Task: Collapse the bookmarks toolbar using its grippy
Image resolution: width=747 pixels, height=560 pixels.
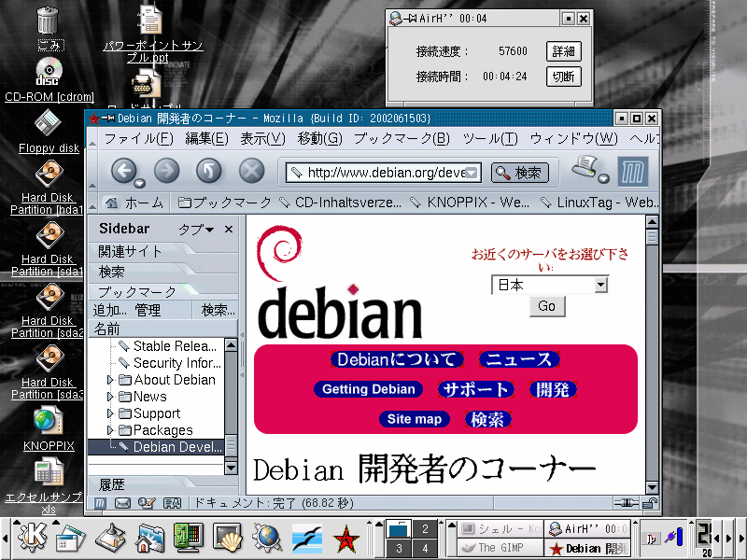Action: click(x=92, y=203)
